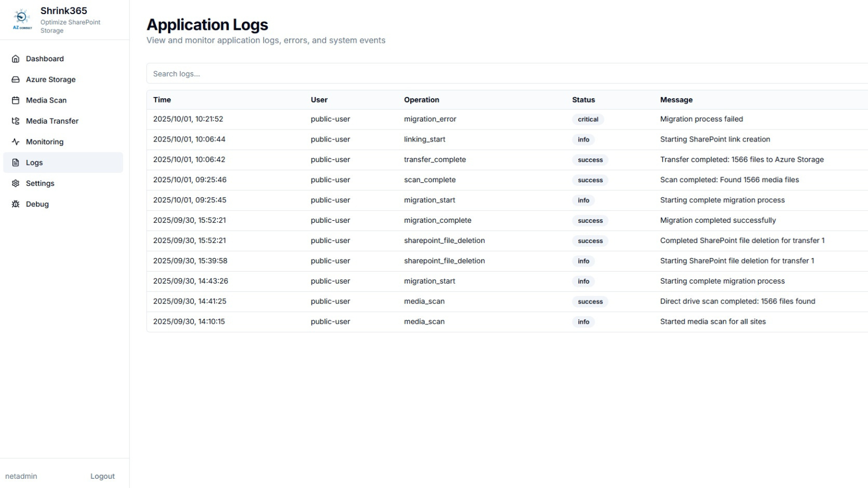
Task: Open Media Scan from sidebar
Action: (x=63, y=100)
